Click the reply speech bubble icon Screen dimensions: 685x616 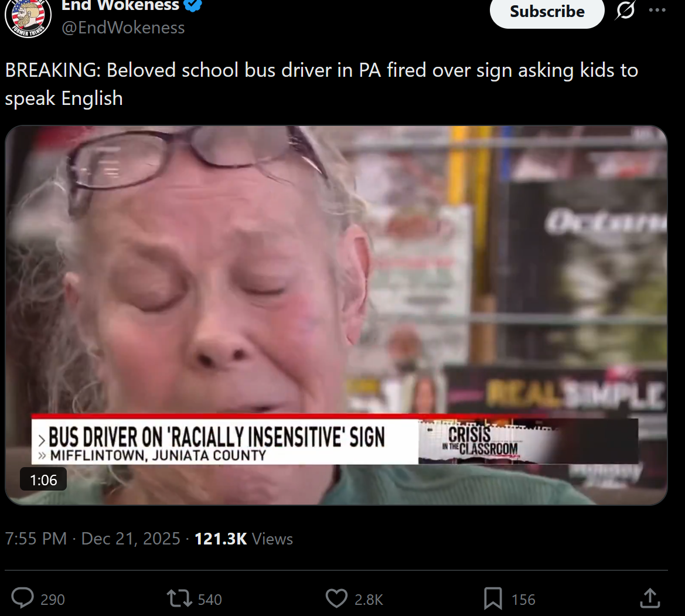pos(22,598)
